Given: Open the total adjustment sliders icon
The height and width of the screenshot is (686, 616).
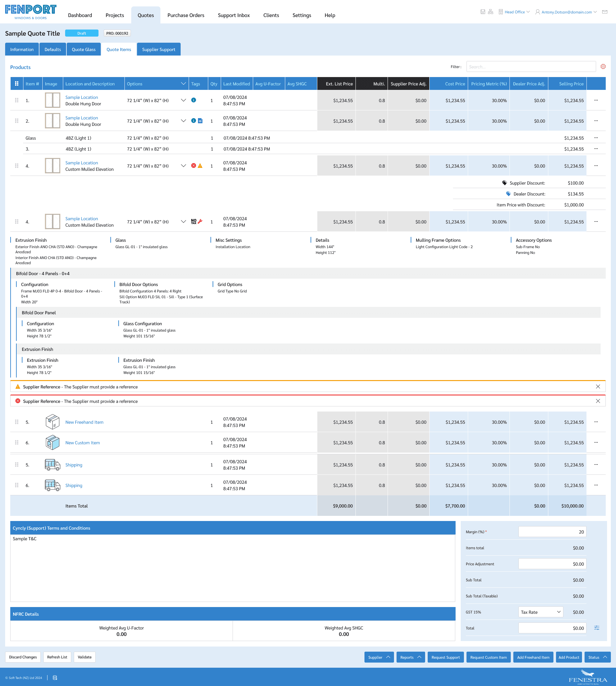Looking at the screenshot, I should point(596,628).
